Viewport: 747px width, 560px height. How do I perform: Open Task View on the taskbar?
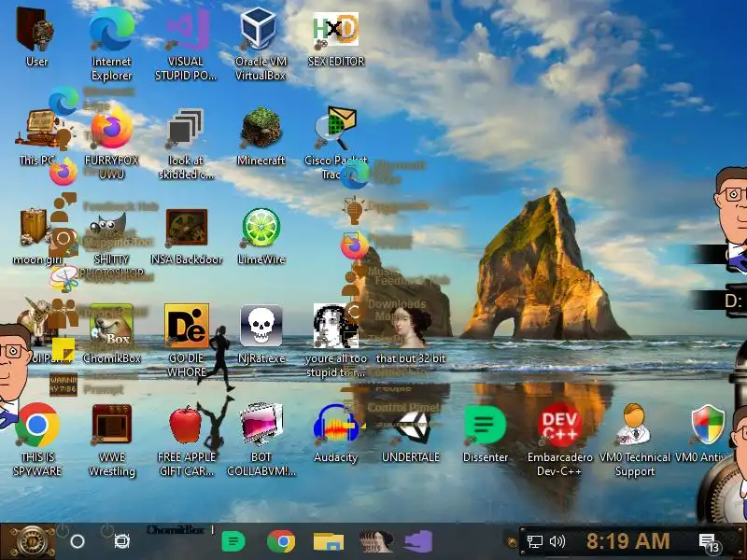[x=122, y=541]
